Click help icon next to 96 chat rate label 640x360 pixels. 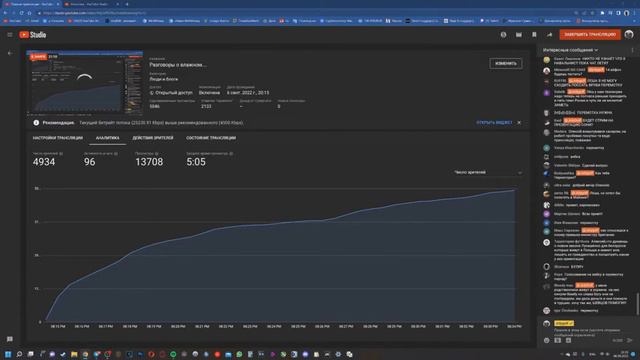[116, 153]
